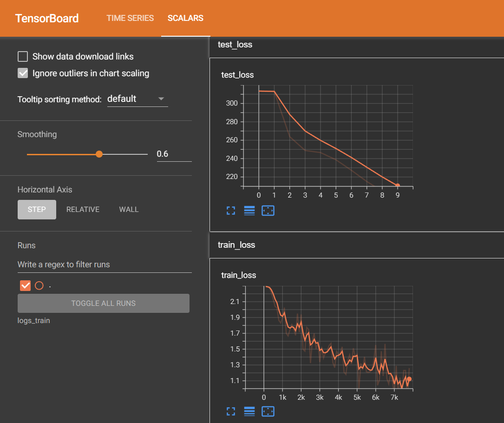Click the last data point on test_loss curve

coord(398,185)
